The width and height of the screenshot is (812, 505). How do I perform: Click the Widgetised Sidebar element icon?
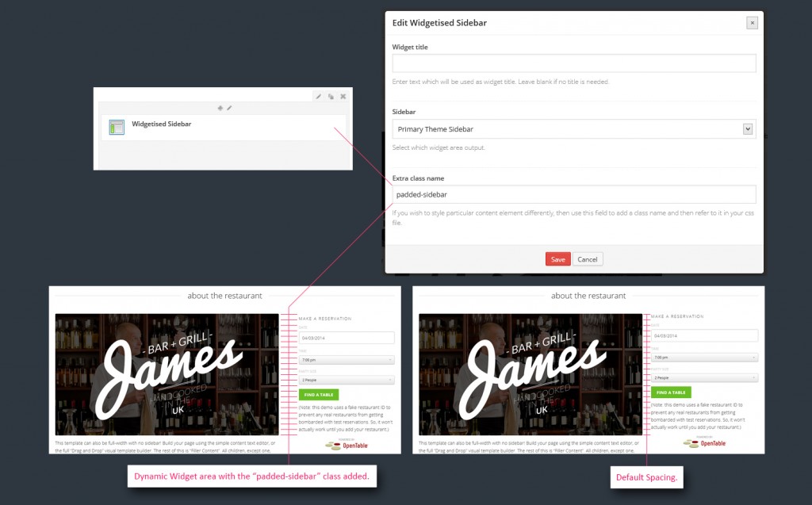(x=117, y=127)
